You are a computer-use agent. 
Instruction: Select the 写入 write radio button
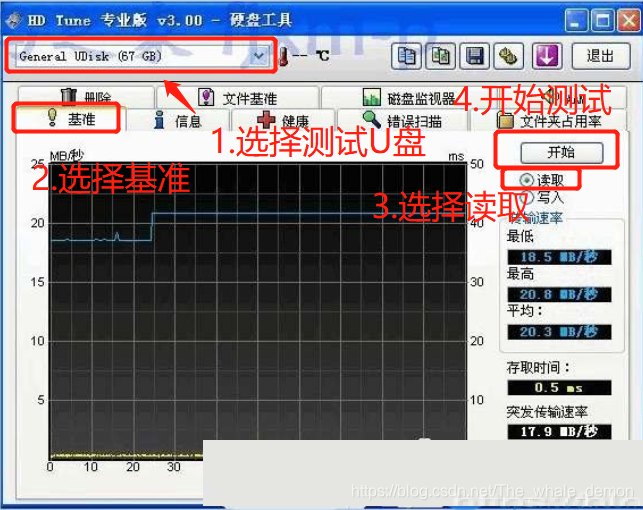pos(527,198)
